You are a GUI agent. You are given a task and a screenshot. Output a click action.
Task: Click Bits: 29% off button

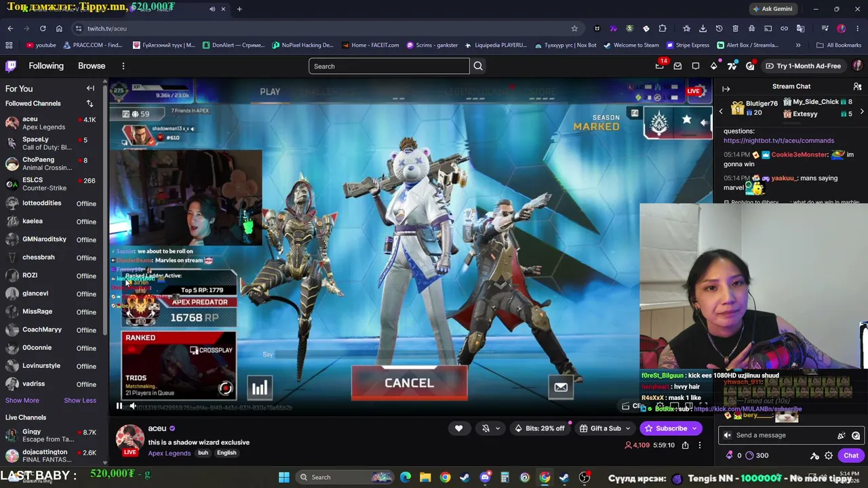[540, 428]
